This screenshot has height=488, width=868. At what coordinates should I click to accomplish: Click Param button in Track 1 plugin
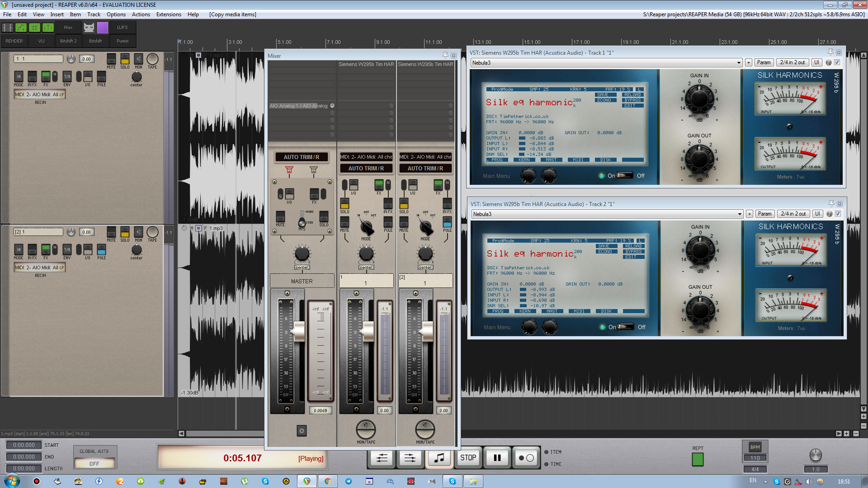[764, 62]
